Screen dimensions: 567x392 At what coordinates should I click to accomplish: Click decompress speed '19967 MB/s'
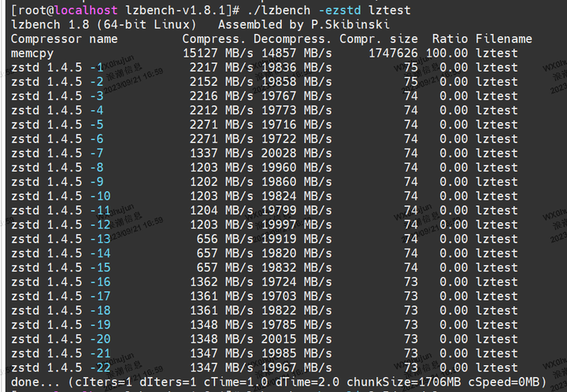point(297,368)
